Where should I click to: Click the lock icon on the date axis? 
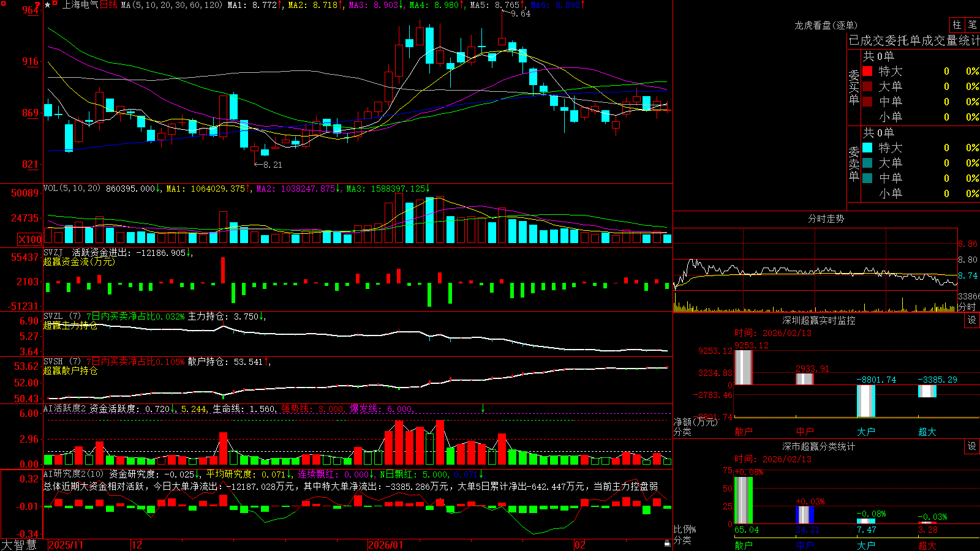tap(667, 544)
